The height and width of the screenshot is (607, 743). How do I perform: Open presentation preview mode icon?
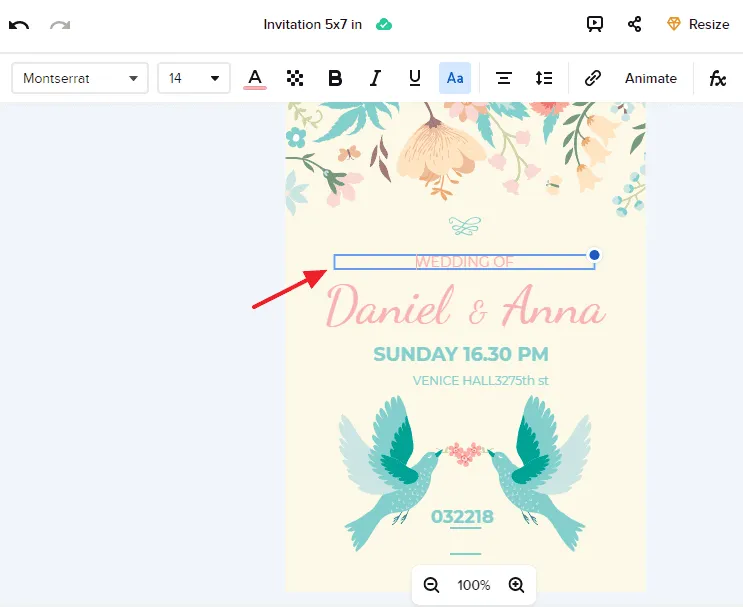pos(595,24)
